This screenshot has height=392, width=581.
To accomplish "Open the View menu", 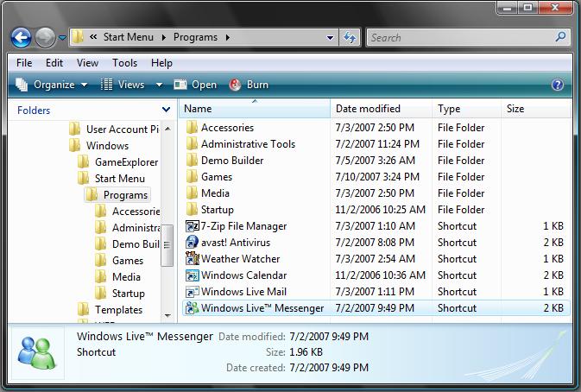I will pyautogui.click(x=87, y=63).
